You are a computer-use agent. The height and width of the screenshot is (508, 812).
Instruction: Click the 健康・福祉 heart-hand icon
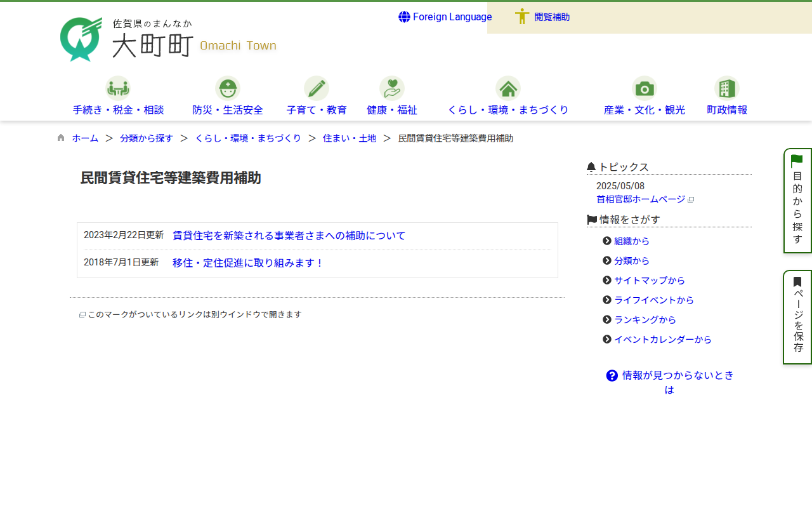pos(392,88)
